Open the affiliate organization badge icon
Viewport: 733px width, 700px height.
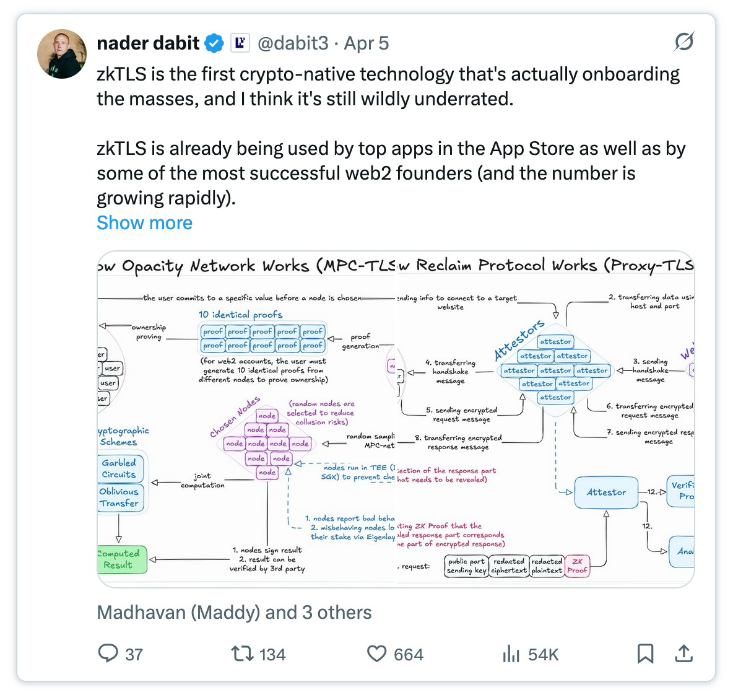click(240, 43)
